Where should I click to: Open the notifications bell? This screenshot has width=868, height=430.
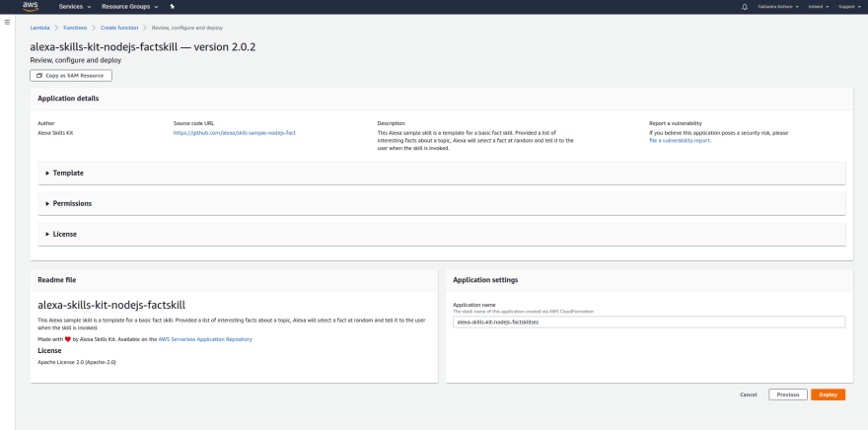[x=745, y=7]
